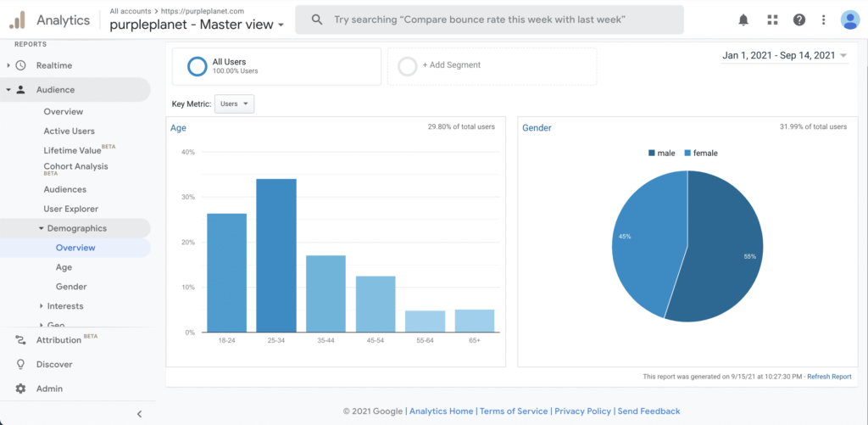This screenshot has height=425, width=868.
Task: Open Terms of Service link
Action: [514, 411]
